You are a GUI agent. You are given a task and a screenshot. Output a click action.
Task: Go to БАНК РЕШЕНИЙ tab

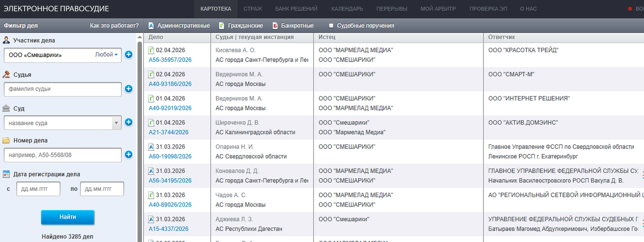[x=296, y=9]
